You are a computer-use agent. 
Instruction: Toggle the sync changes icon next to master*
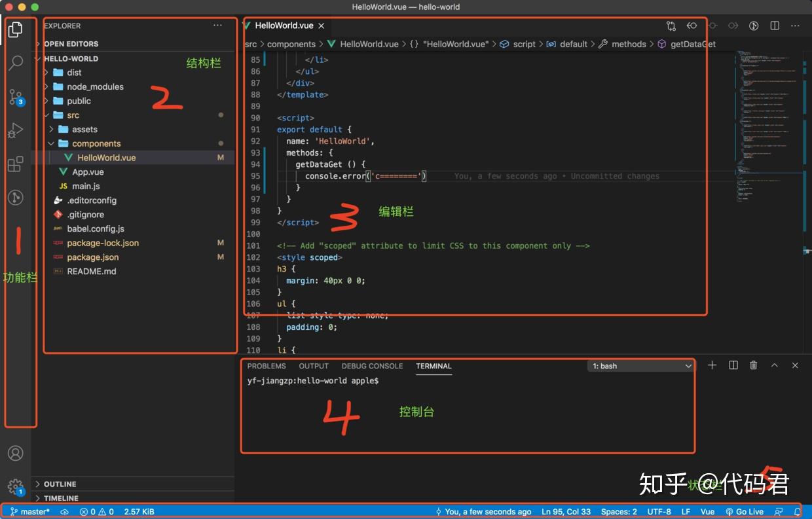pyautogui.click(x=64, y=511)
